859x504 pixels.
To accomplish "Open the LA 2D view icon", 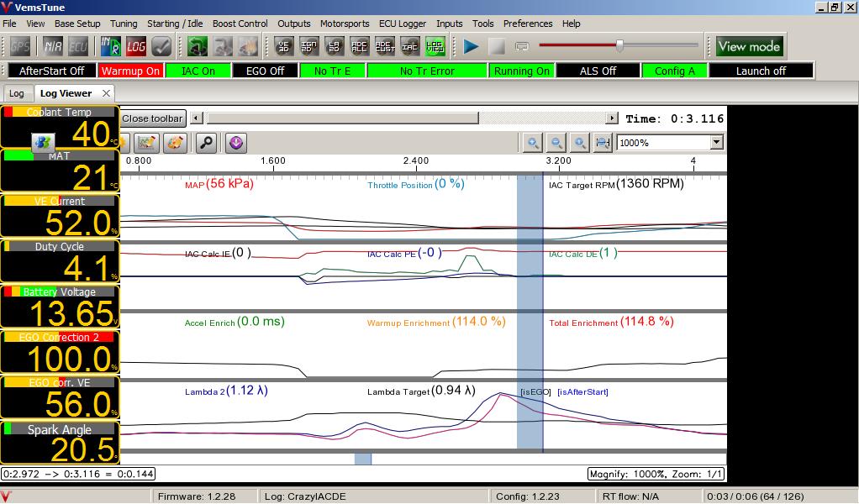I will (335, 47).
